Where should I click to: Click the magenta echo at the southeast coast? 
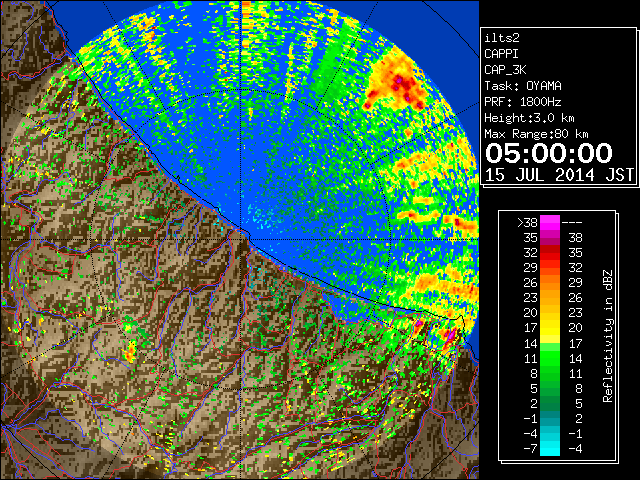point(451,336)
